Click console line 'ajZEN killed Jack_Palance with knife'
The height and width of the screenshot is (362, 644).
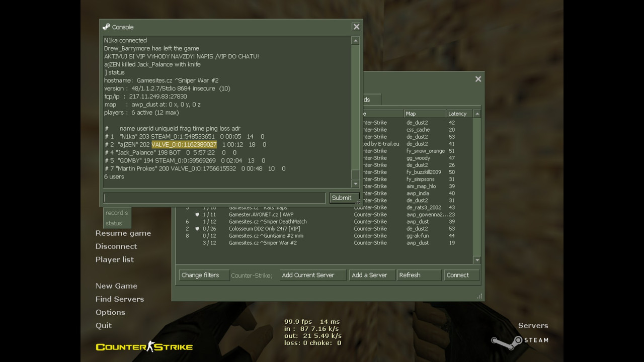click(152, 64)
